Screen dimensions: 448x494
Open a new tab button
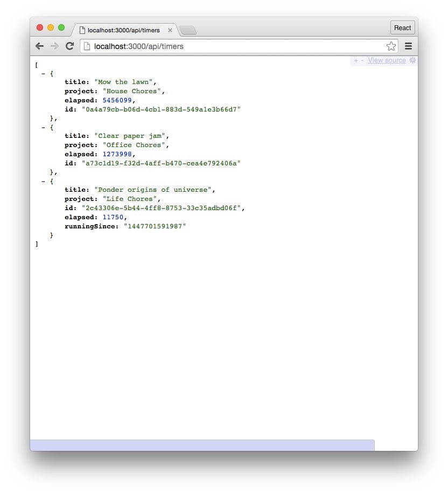pos(188,31)
